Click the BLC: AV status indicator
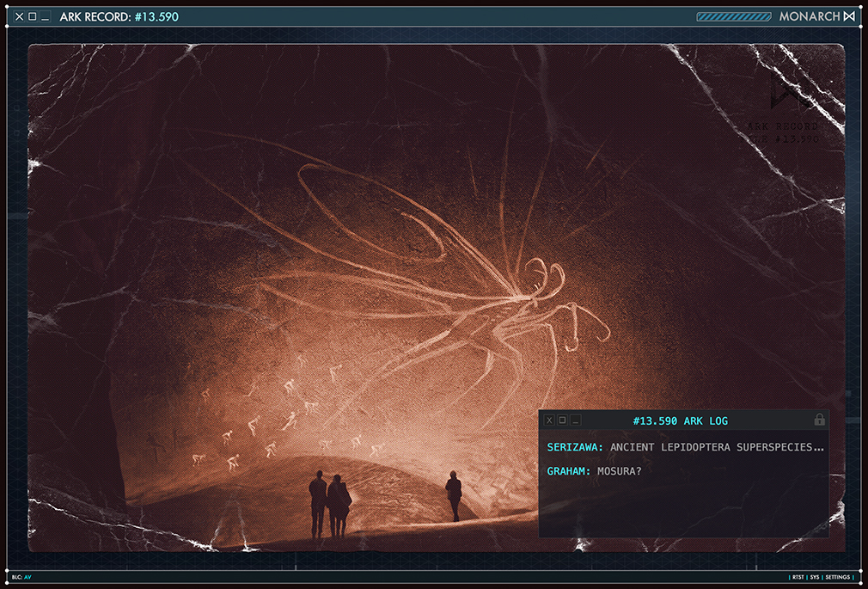 click(x=21, y=577)
